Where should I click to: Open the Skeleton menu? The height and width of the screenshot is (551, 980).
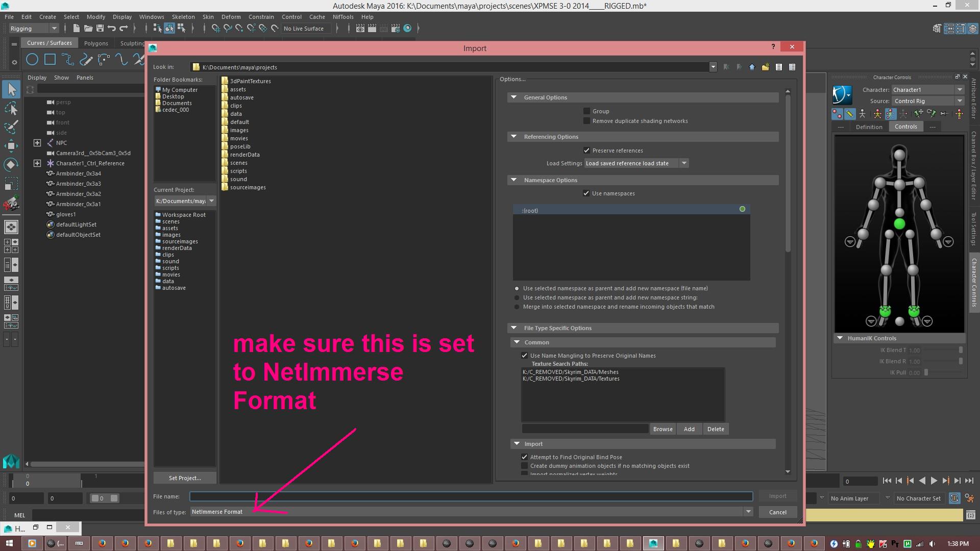pyautogui.click(x=183, y=17)
